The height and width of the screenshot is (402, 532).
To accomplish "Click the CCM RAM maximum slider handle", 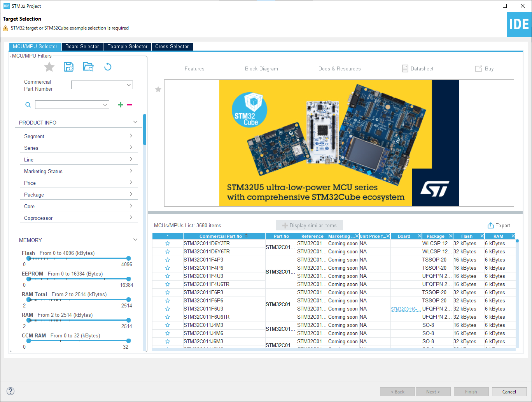I will click(x=129, y=341).
